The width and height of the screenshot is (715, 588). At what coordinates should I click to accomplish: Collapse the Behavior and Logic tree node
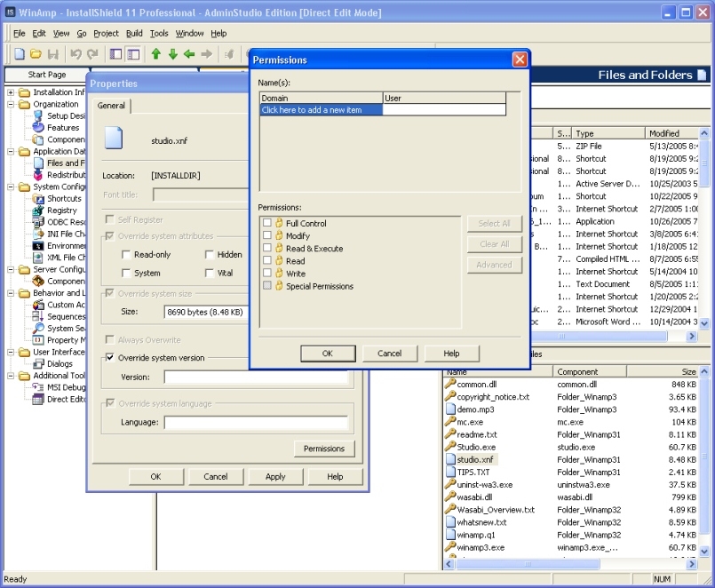[x=11, y=293]
